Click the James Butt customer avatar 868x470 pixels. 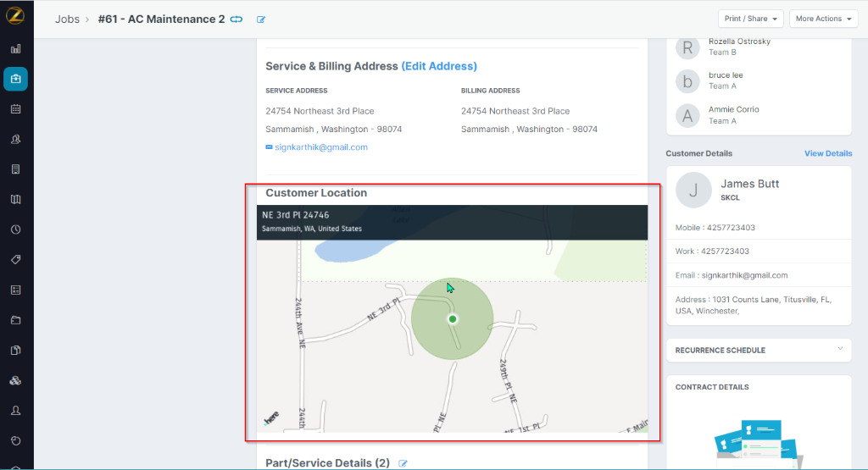click(693, 191)
